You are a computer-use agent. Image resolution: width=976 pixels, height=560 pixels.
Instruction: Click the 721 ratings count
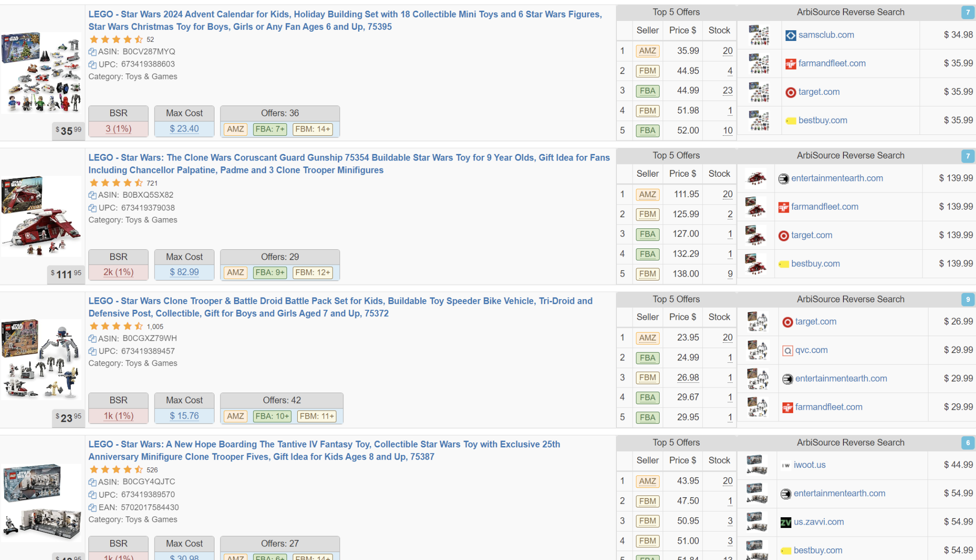coord(152,183)
